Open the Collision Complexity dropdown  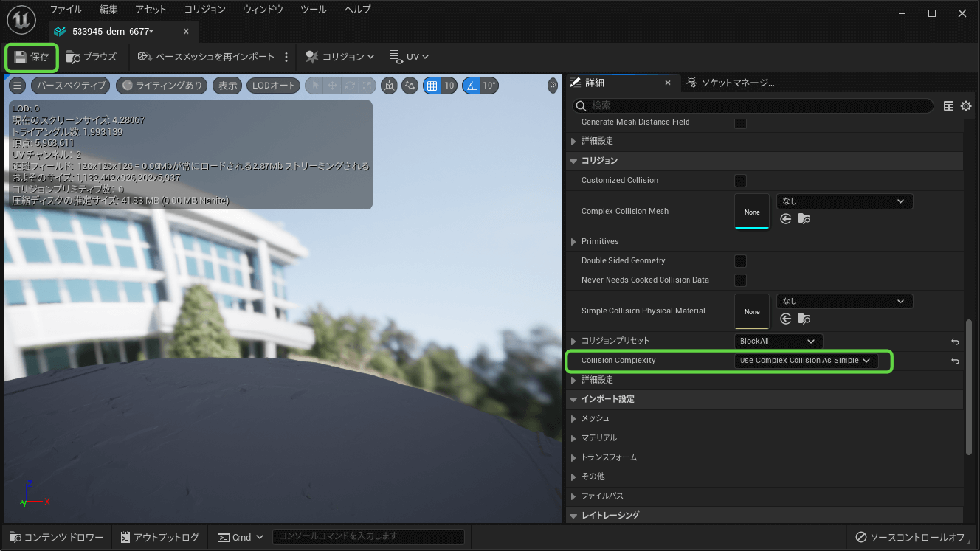click(806, 361)
